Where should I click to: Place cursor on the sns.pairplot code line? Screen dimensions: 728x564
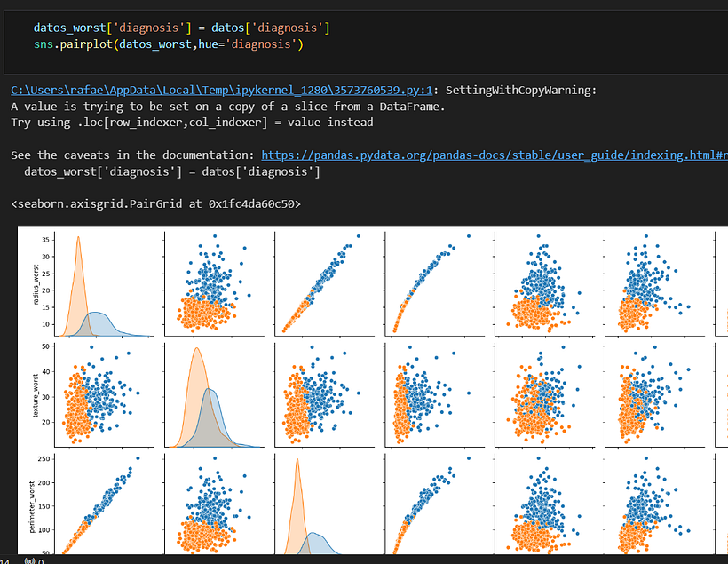coord(168,44)
